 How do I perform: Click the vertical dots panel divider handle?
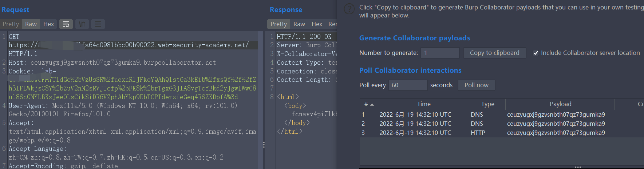(x=264, y=145)
